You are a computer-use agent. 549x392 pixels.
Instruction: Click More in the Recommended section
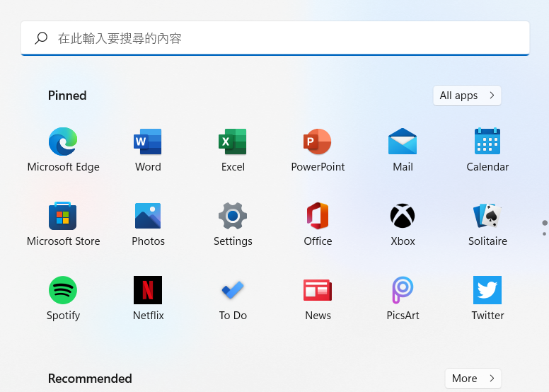point(473,379)
